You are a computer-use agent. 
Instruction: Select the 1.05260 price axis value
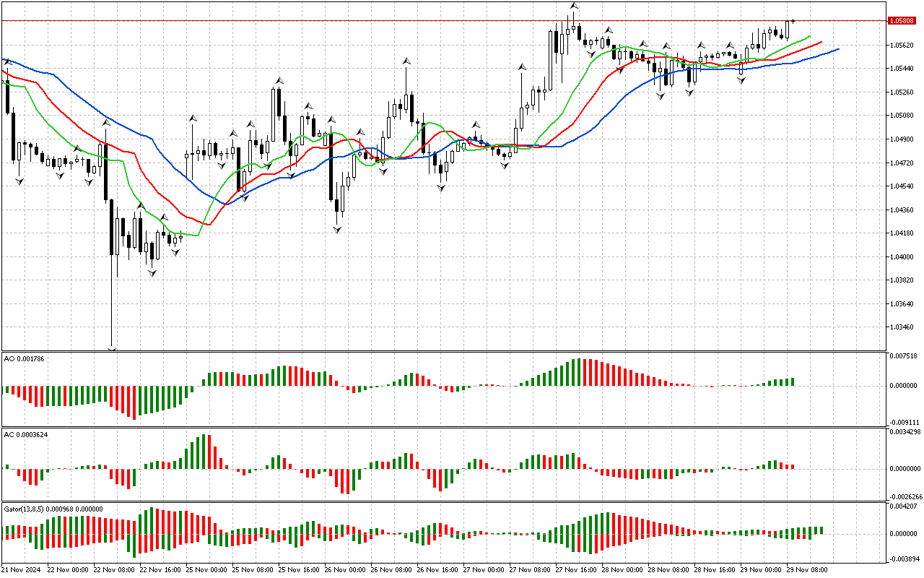903,92
